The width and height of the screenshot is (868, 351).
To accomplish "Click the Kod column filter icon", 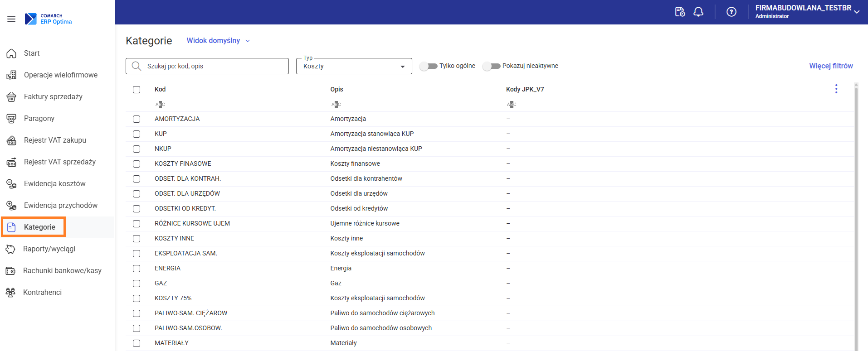I will click(x=160, y=105).
